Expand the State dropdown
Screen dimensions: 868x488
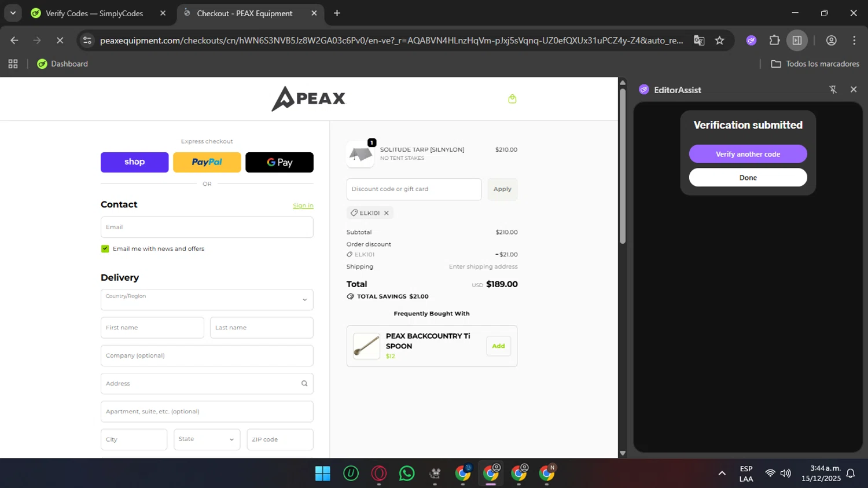coord(207,439)
